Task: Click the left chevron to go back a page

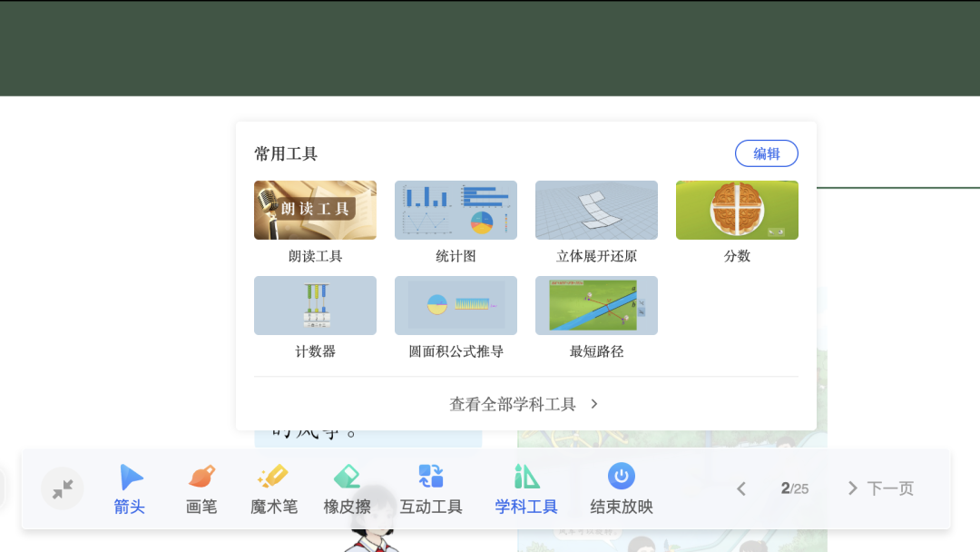Action: [740, 488]
